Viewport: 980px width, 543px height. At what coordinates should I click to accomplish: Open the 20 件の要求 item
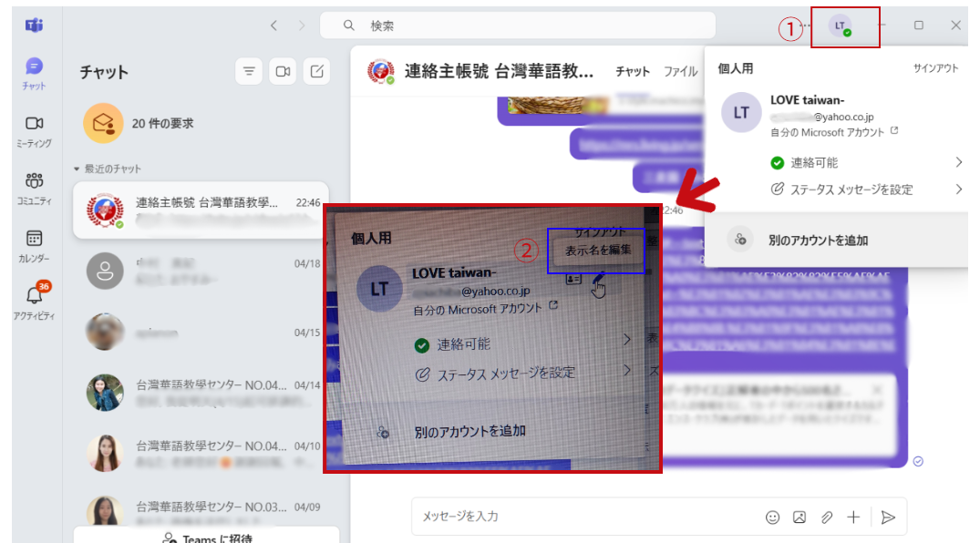point(162,123)
